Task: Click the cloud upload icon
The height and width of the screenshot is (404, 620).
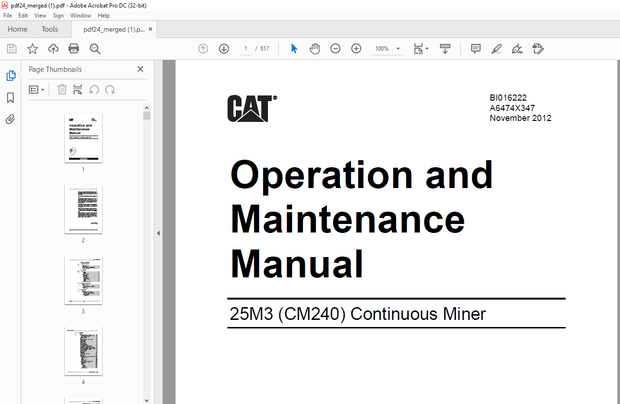Action: point(53,49)
